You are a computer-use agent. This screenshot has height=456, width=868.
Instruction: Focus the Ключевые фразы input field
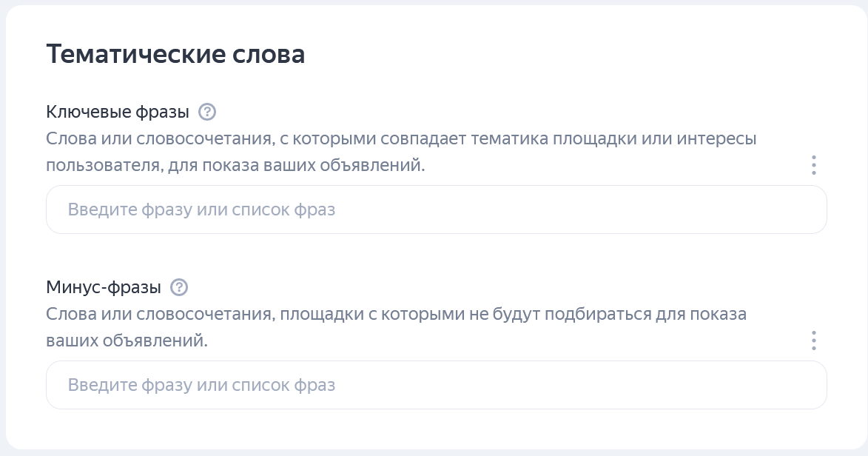coord(437,209)
